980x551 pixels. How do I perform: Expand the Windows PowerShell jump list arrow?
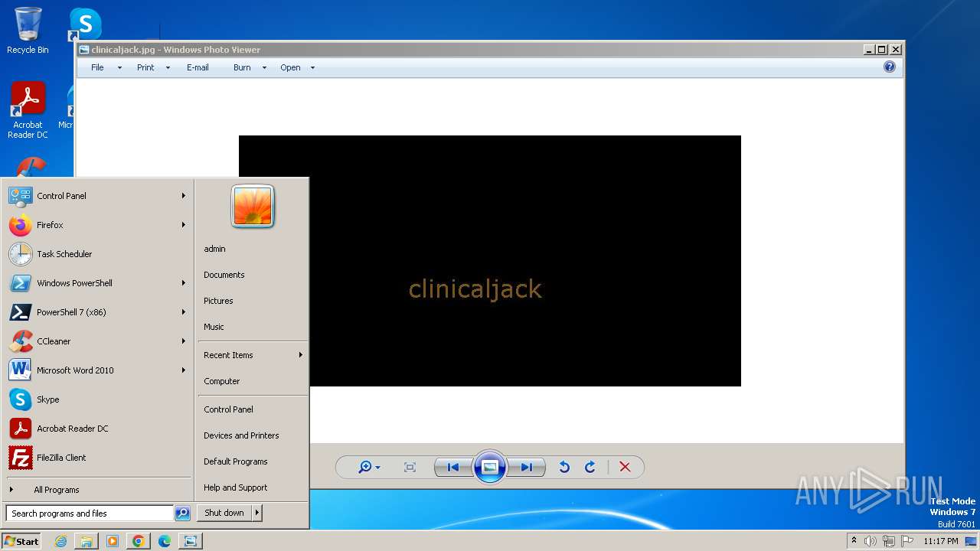pyautogui.click(x=184, y=283)
